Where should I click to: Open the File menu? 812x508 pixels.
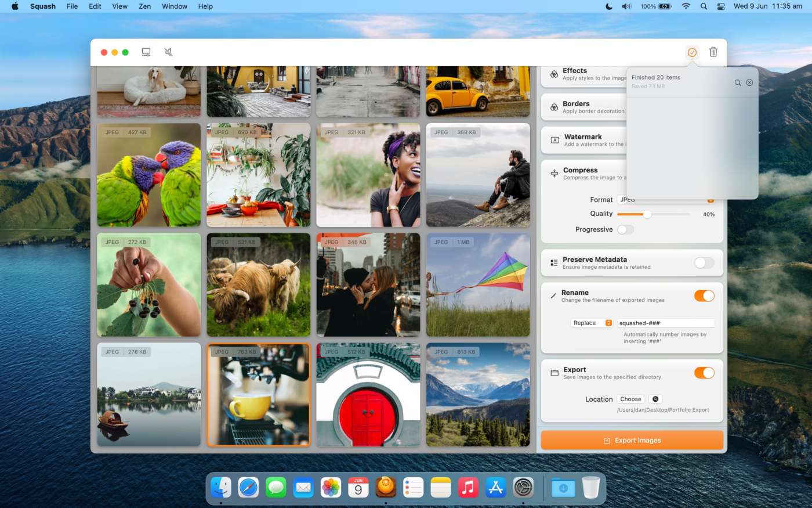(72, 6)
